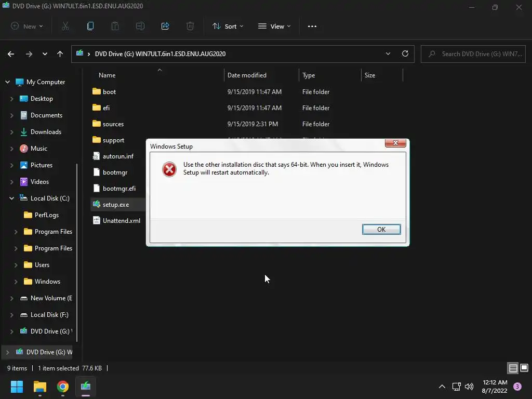Open New Volume (E drive in tree
The width and height of the screenshot is (532, 399).
tap(51, 298)
